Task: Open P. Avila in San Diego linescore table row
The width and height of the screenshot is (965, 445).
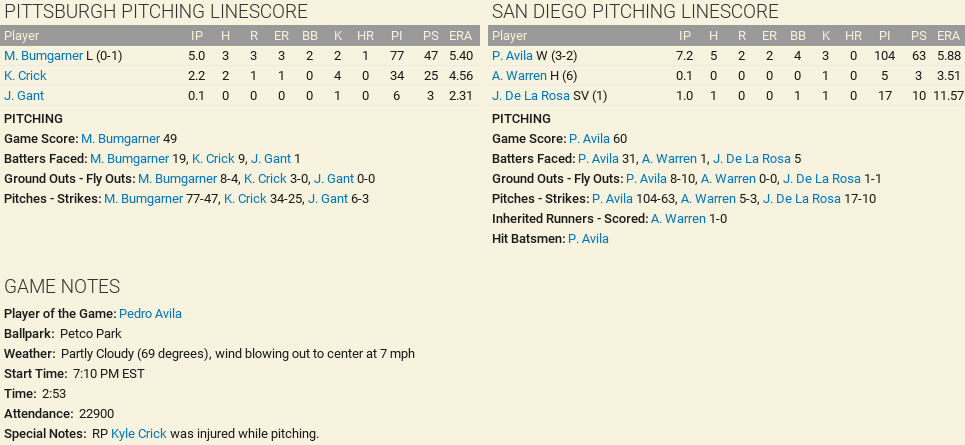Action: pyautogui.click(x=512, y=56)
